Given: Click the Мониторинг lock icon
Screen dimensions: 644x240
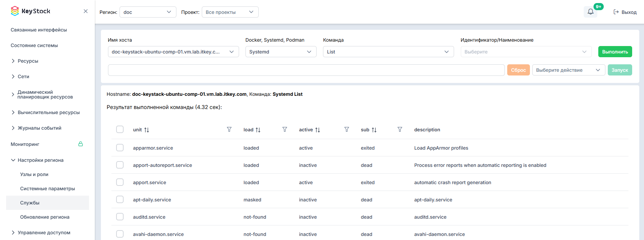Looking at the screenshot, I should click(x=81, y=144).
